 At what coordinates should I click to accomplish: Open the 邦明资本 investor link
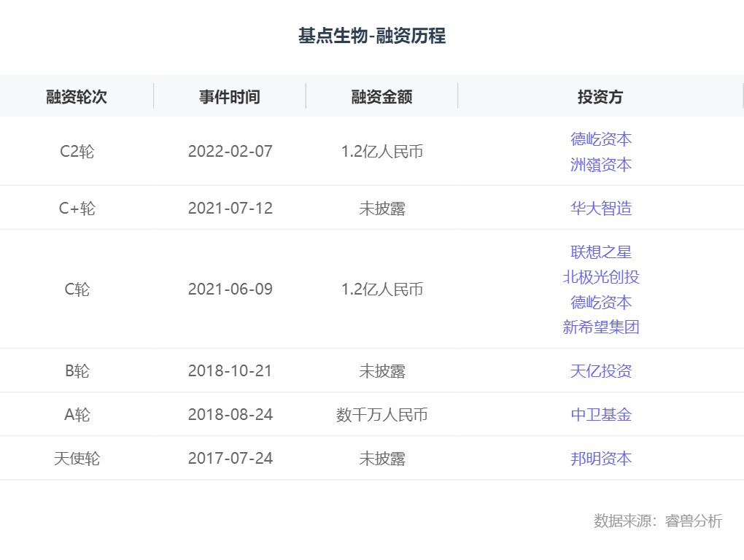601,459
